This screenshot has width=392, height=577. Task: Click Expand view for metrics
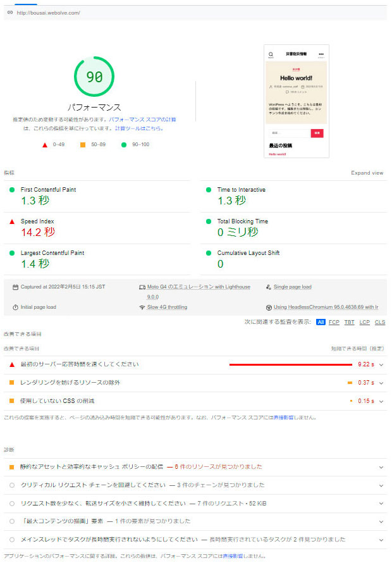[x=367, y=173]
